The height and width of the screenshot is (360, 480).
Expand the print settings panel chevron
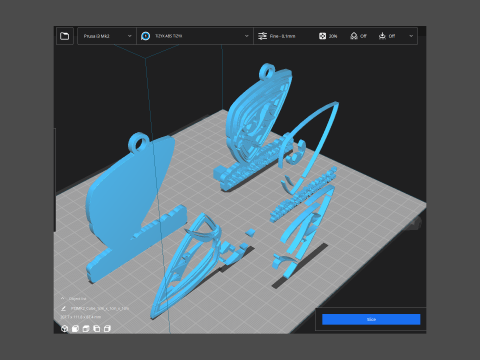point(411,36)
